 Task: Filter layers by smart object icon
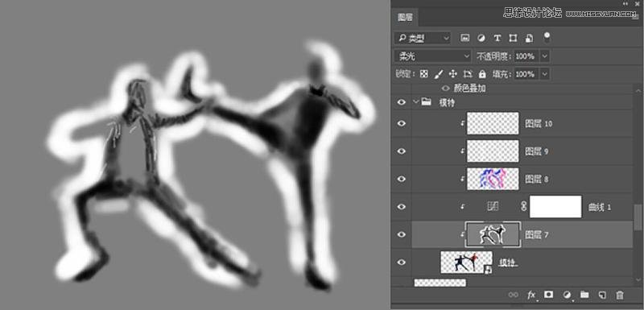(530, 38)
